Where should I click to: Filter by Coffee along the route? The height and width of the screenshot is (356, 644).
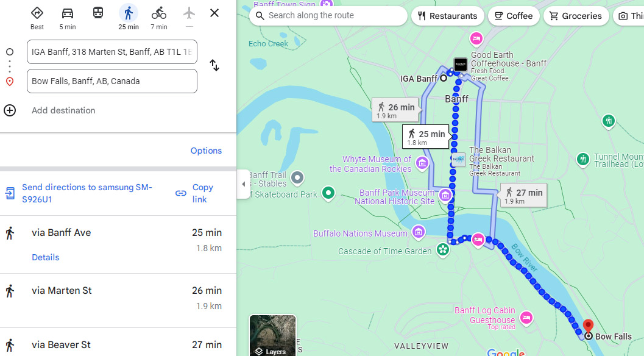tap(514, 16)
